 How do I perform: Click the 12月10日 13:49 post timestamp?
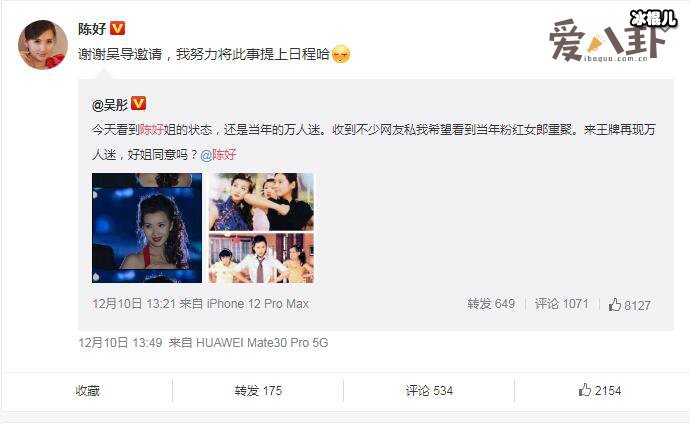(x=120, y=343)
